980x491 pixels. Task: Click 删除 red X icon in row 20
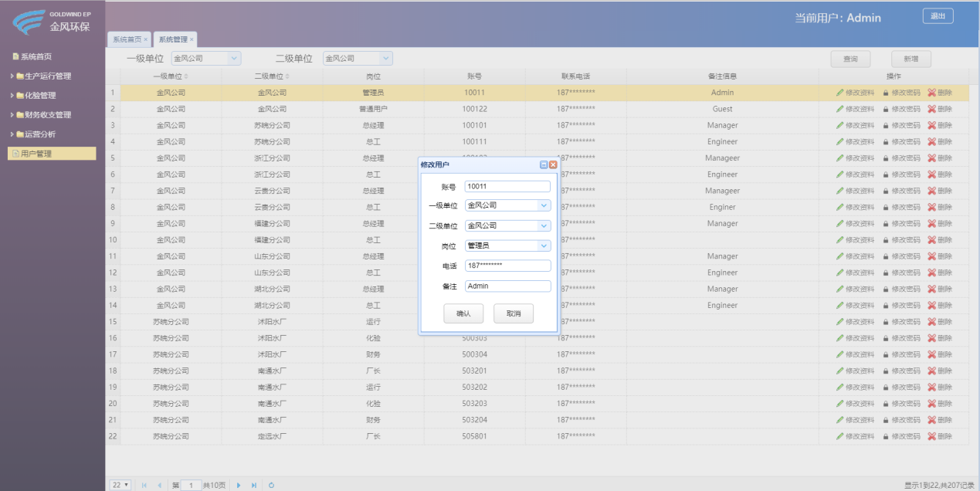931,404
